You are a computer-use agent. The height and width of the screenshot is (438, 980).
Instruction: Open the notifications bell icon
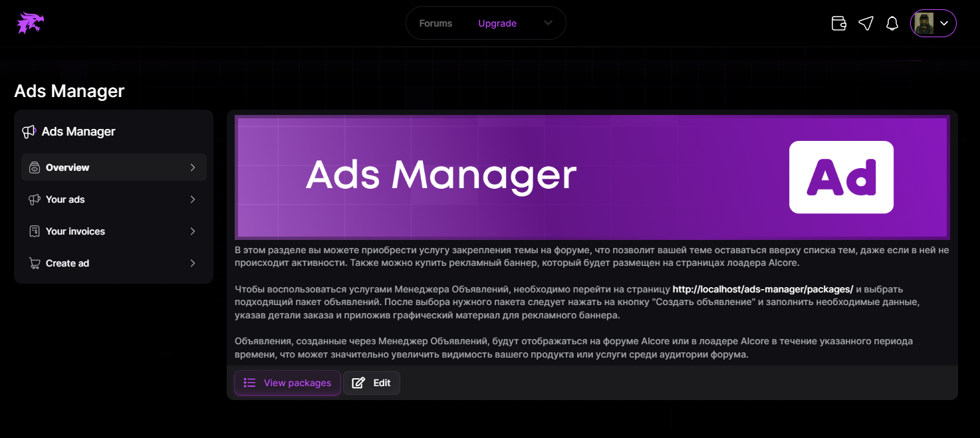coord(892,23)
